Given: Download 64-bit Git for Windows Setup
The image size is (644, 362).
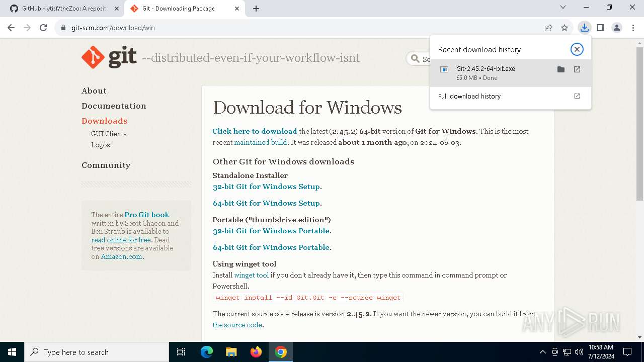Looking at the screenshot, I should [x=266, y=203].
